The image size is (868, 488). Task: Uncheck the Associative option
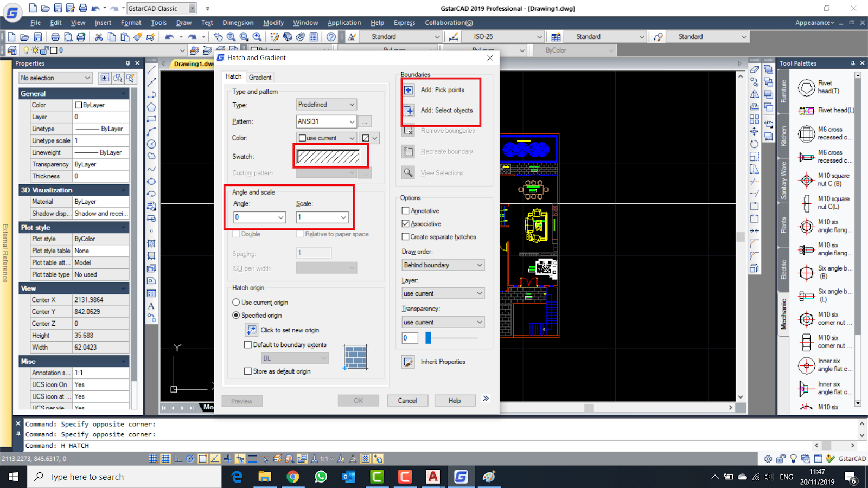(x=406, y=223)
